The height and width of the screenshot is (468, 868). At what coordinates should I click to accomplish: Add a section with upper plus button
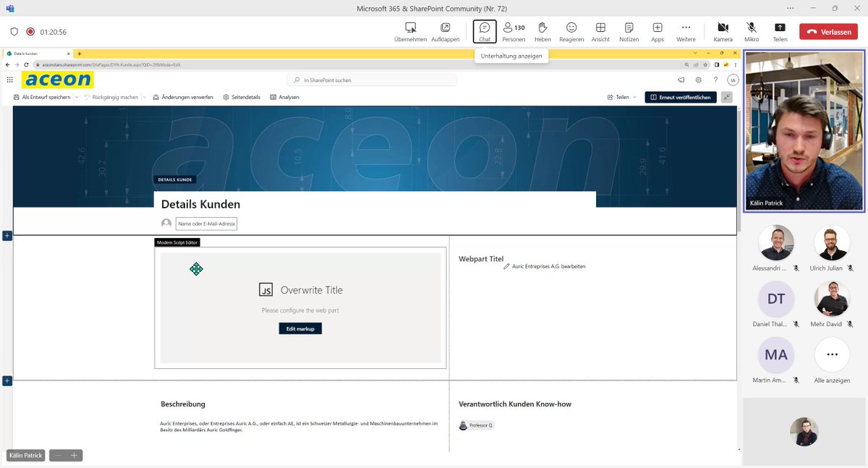[7, 236]
